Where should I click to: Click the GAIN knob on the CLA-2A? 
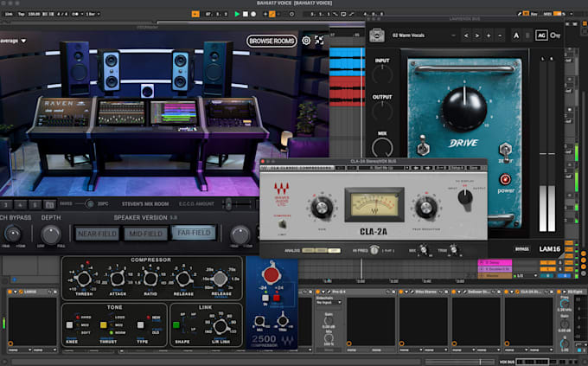pos(322,207)
